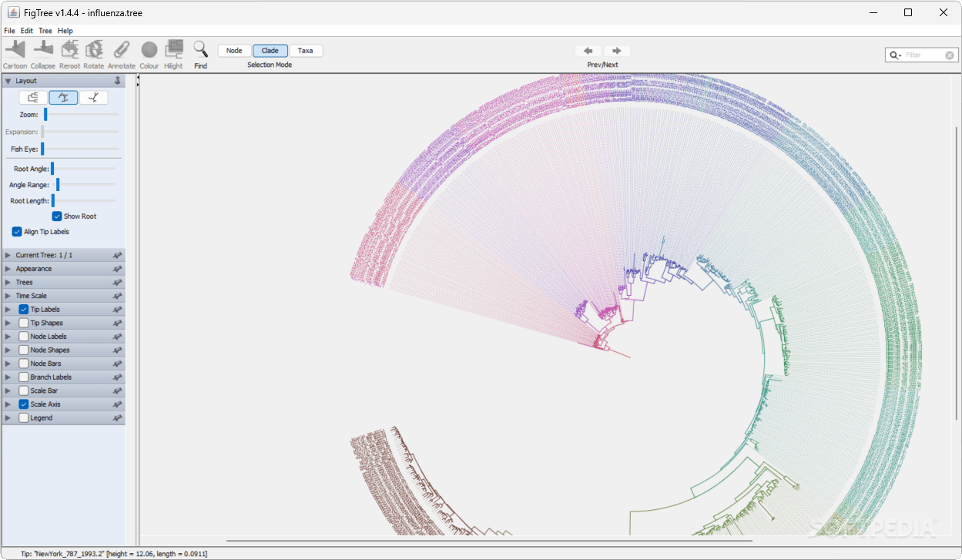Click the Zoom slider handle
The width and height of the screenshot is (962, 560).
point(45,115)
